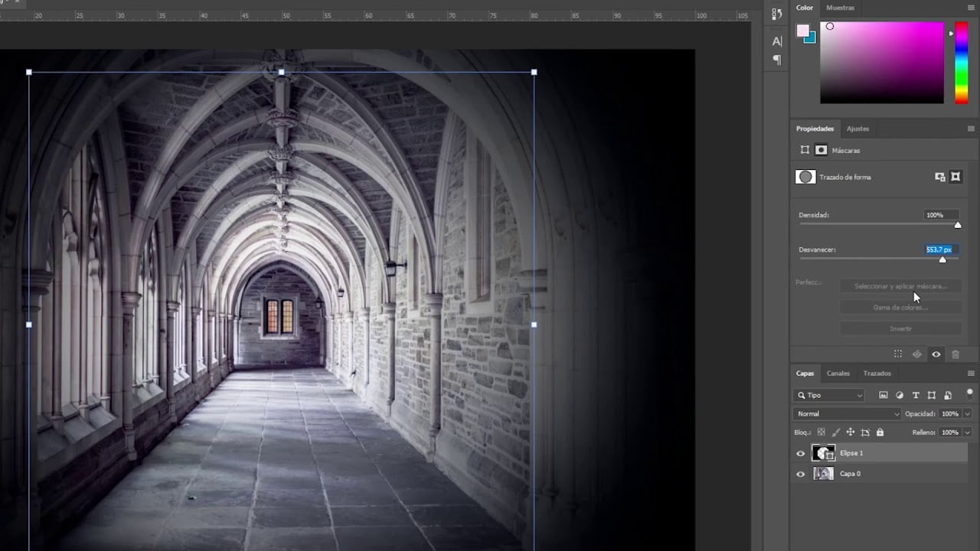Click the adjustment layer filter icon
The image size is (980, 551).
click(899, 395)
